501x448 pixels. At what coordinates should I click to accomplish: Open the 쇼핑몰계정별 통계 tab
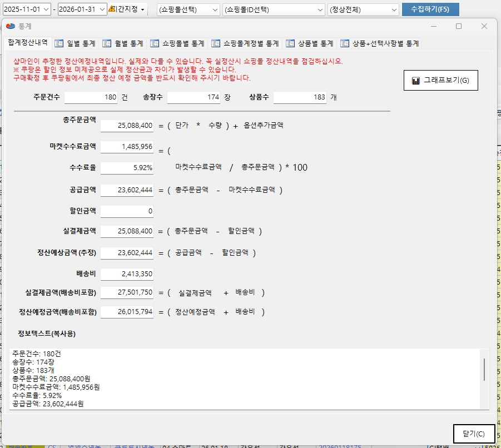point(247,43)
